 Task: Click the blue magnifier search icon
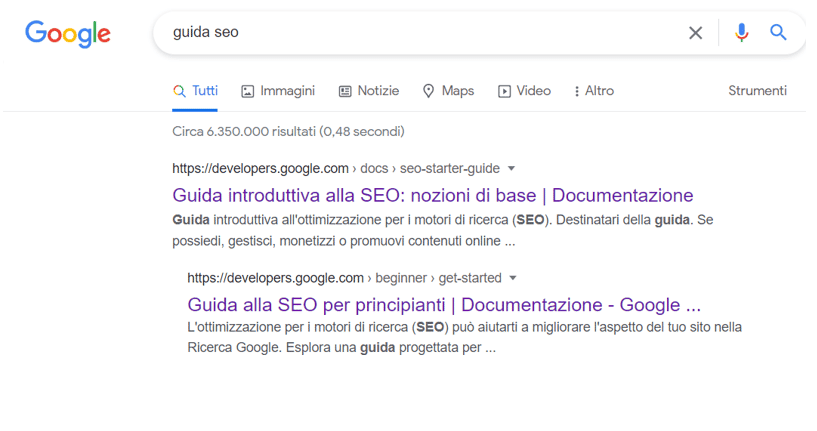click(778, 32)
